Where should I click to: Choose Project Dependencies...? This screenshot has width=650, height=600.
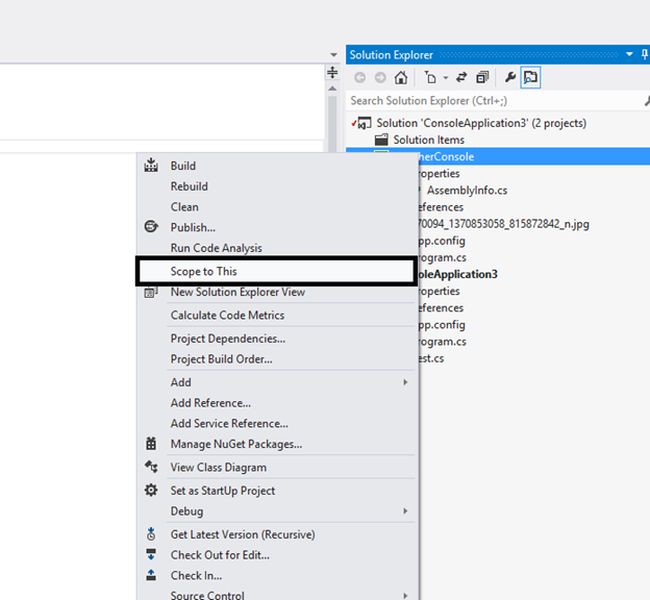pos(277,339)
